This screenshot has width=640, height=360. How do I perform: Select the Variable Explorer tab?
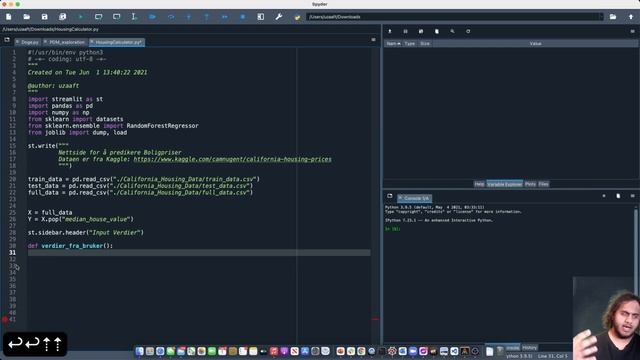[x=504, y=184]
